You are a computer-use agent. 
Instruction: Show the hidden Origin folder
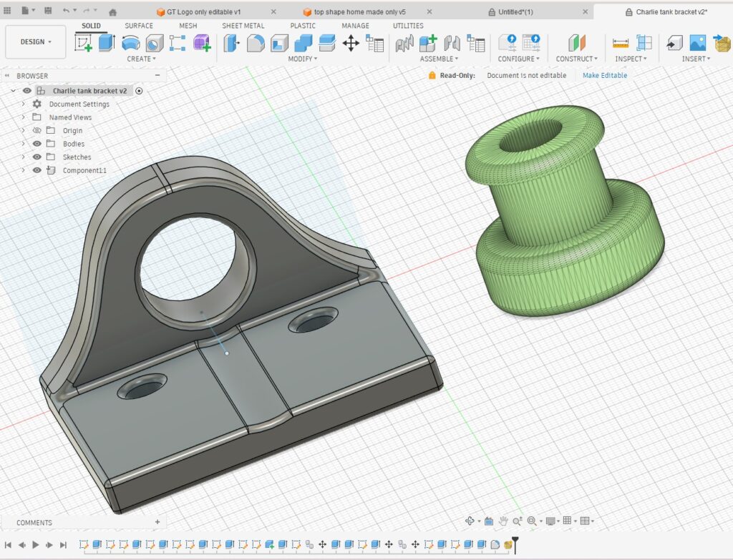click(x=37, y=131)
